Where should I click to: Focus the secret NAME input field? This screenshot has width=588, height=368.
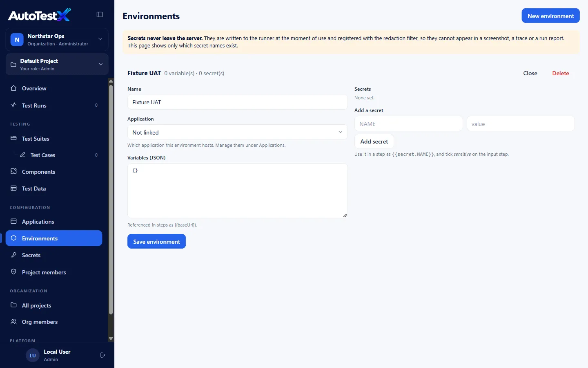tap(408, 123)
